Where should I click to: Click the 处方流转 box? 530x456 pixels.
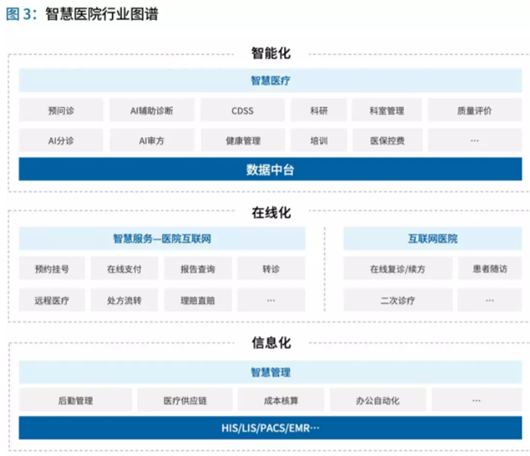coord(124,300)
